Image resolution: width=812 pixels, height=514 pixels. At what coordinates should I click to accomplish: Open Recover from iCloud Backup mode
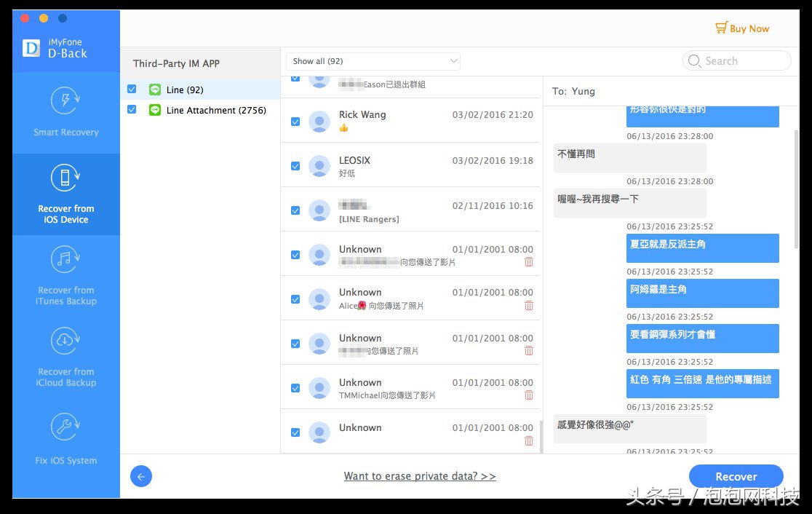coord(66,358)
